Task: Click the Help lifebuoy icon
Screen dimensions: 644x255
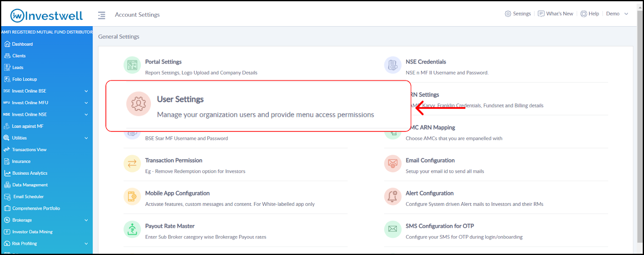Action: coord(584,14)
